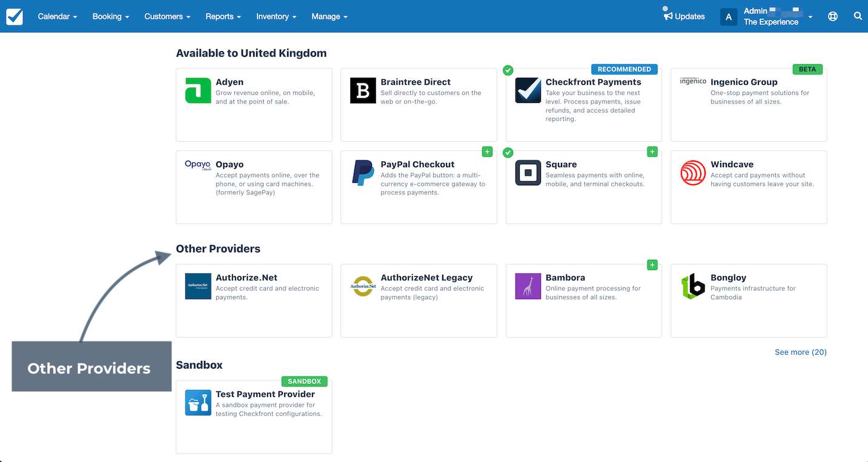Click the Bongloy green logo
868x462 pixels.
click(693, 286)
